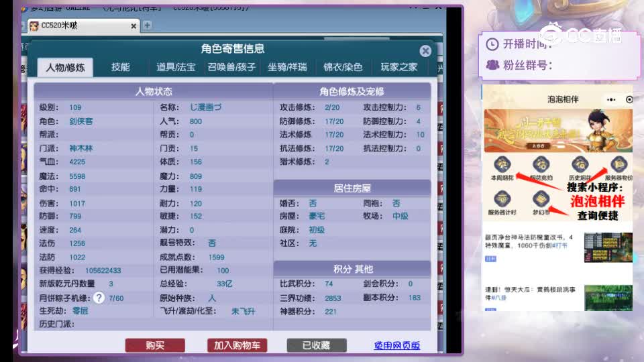Click the 门派 value 神木林
Screen dimensions: 644x362
[x=81, y=148]
